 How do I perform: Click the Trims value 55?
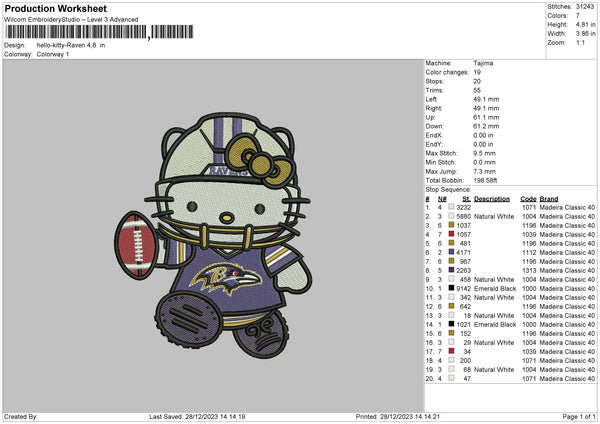477,90
